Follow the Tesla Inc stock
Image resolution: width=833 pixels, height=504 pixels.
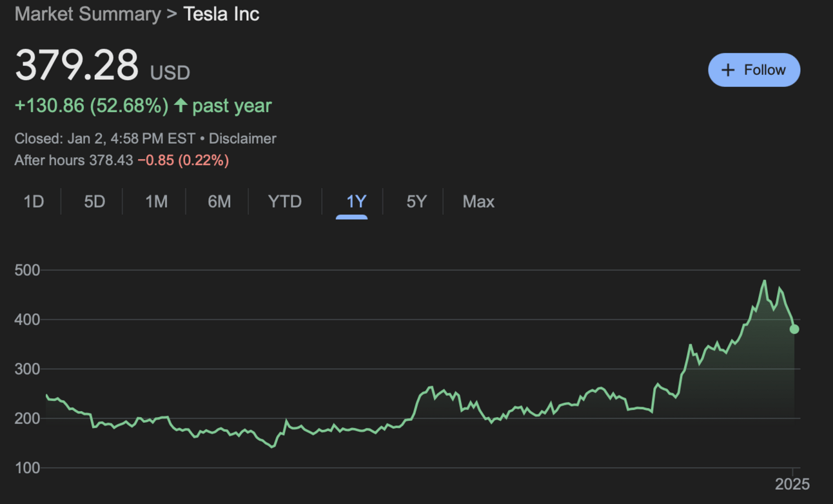754,70
